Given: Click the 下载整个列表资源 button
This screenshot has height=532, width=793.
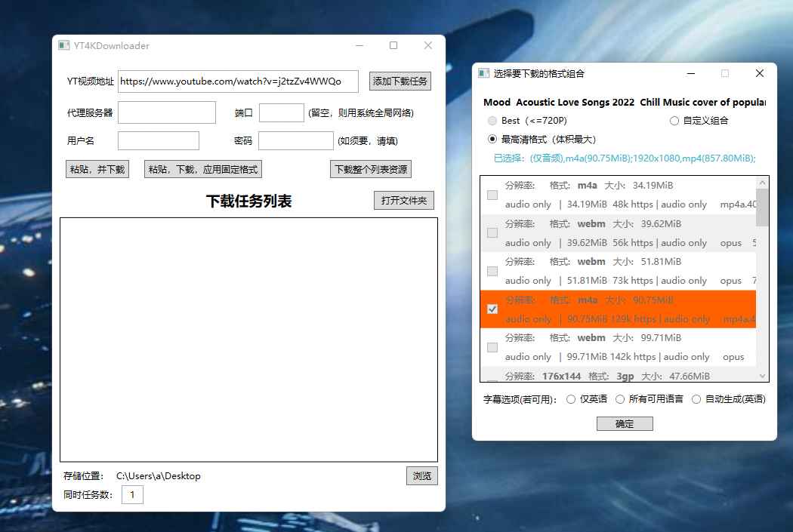Looking at the screenshot, I should click(371, 168).
